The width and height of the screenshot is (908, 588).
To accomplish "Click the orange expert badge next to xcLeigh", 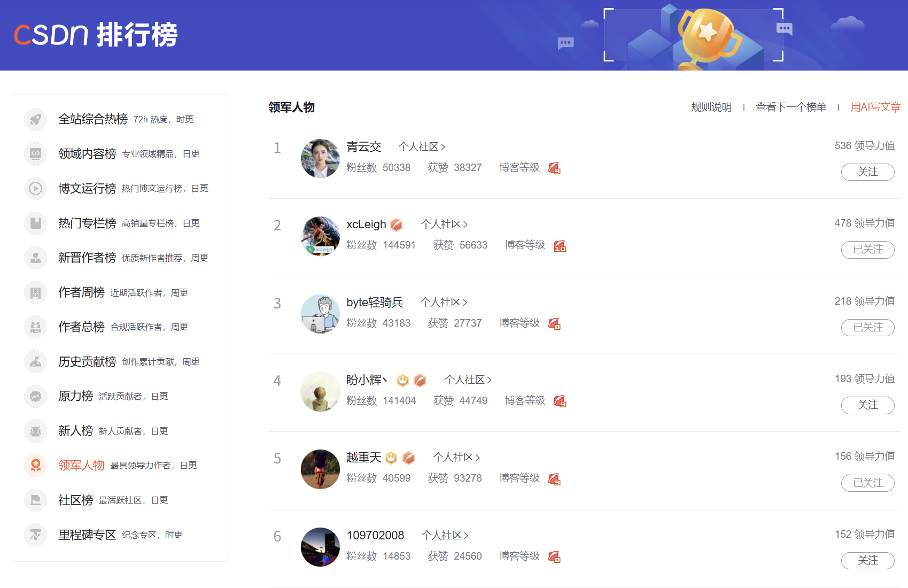I will pos(396,225).
